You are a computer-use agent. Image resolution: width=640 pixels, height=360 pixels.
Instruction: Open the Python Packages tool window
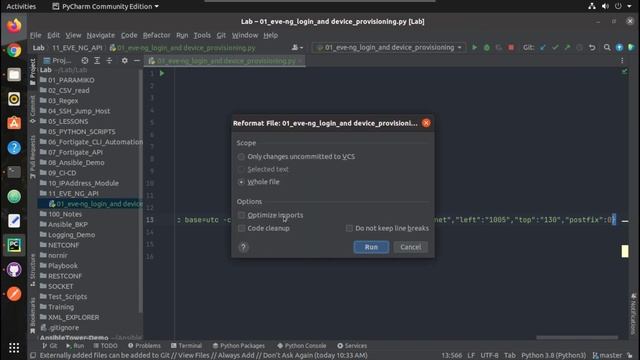click(x=239, y=346)
